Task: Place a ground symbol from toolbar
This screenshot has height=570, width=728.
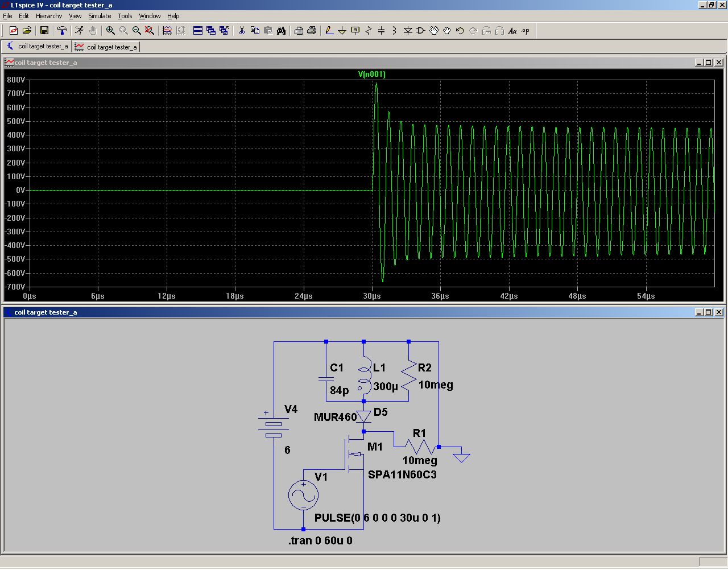Action: (x=342, y=31)
